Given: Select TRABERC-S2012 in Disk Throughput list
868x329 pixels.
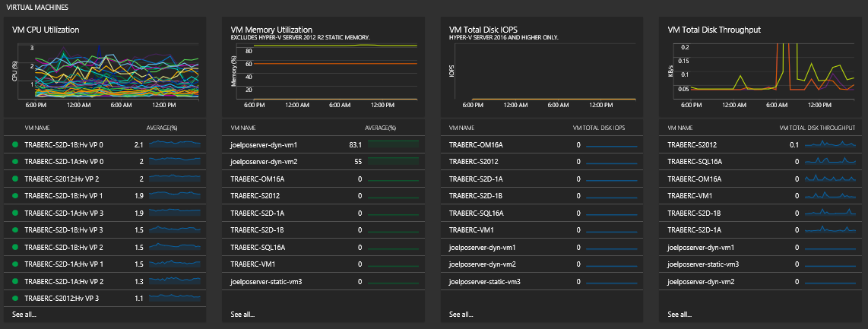Looking at the screenshot, I should pos(692,144).
